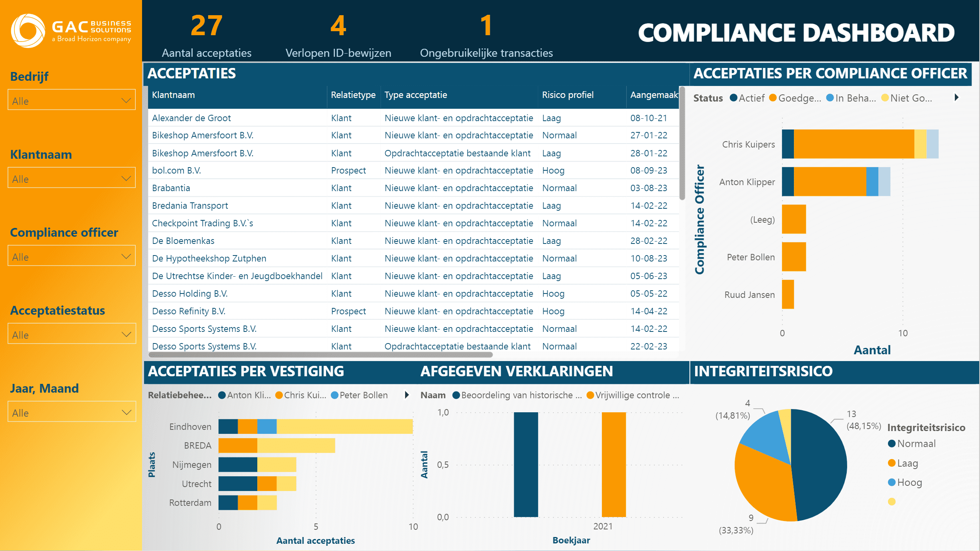Click the Utrecht dark blue bar segment

point(238,483)
